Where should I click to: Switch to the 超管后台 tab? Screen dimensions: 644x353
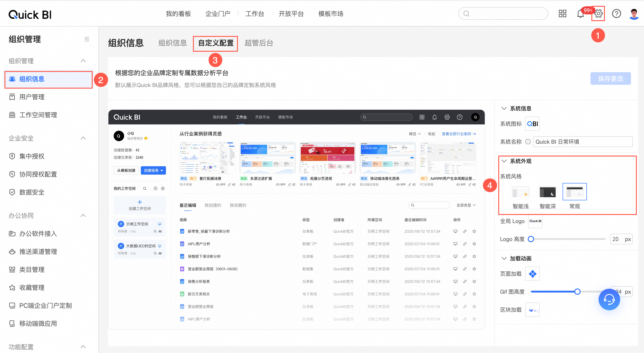tap(259, 43)
